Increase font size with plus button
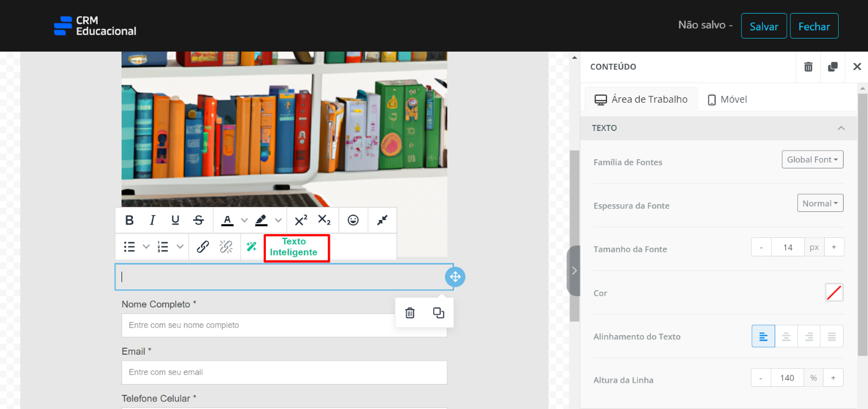The width and height of the screenshot is (868, 409). tap(834, 247)
